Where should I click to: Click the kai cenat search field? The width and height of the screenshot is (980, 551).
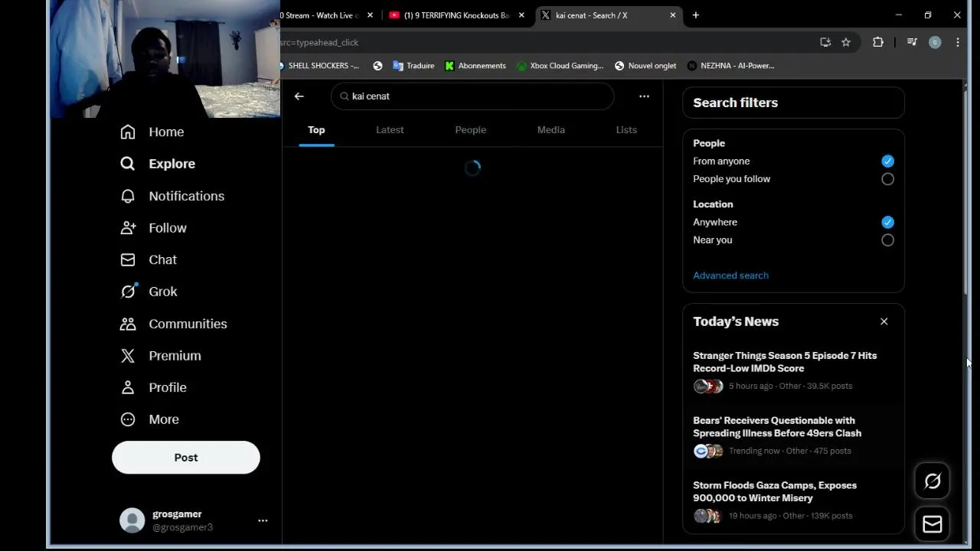(x=472, y=96)
